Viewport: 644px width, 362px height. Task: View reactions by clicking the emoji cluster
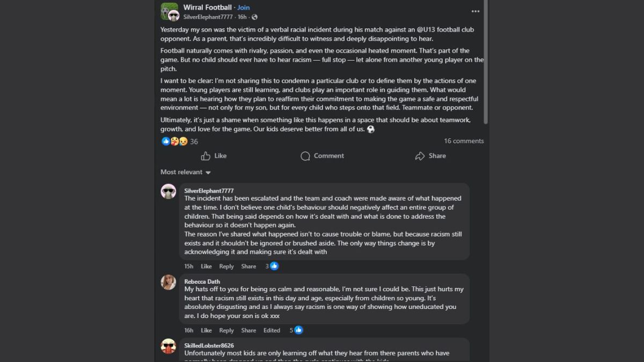pos(173,141)
